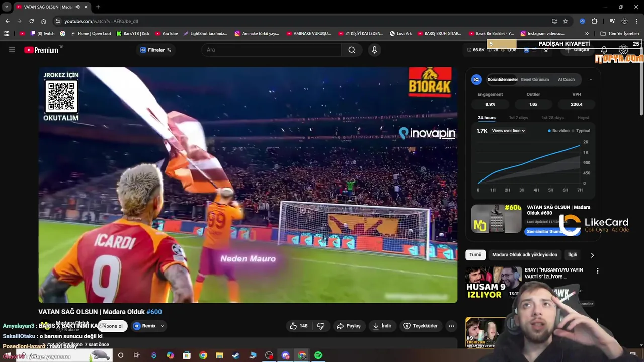Open Microsoft Store from the taskbar
This screenshot has height=362, width=644.
pos(187,355)
